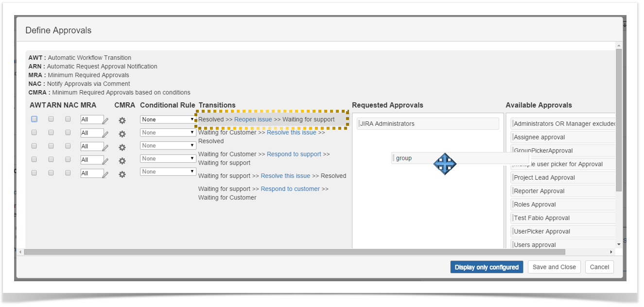The width and height of the screenshot is (644, 307).
Task: Click the MRA pencil icon in fourth row
Action: click(105, 161)
